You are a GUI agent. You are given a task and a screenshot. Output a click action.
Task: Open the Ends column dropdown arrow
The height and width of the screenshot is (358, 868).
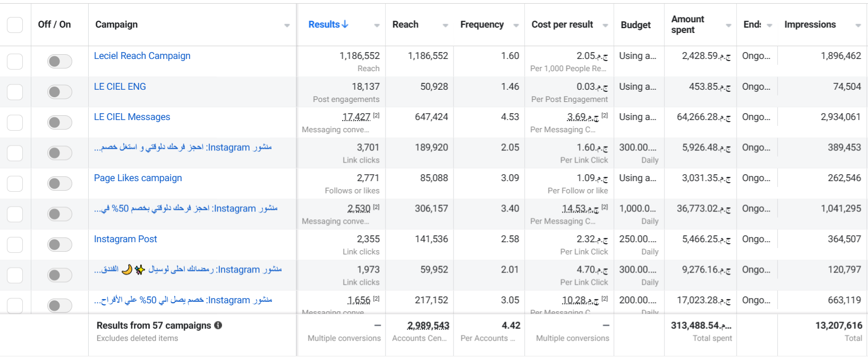pos(769,25)
